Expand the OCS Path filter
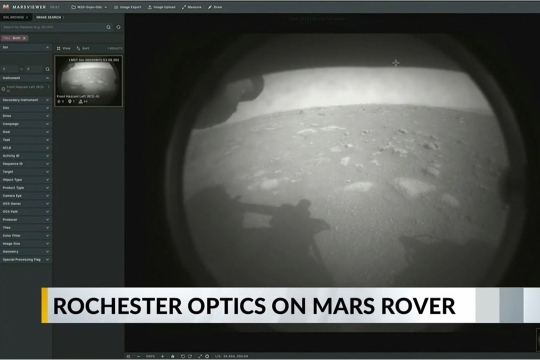The height and width of the screenshot is (360, 540). [x=26, y=212]
